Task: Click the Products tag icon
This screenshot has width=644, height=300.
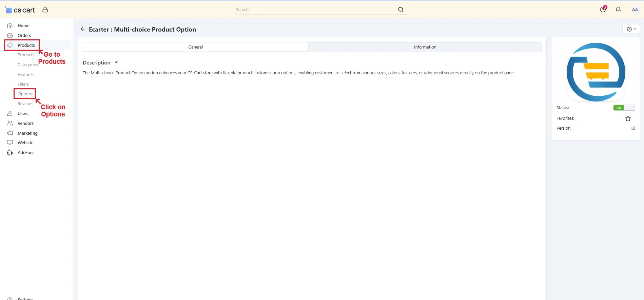Action: coord(10,45)
